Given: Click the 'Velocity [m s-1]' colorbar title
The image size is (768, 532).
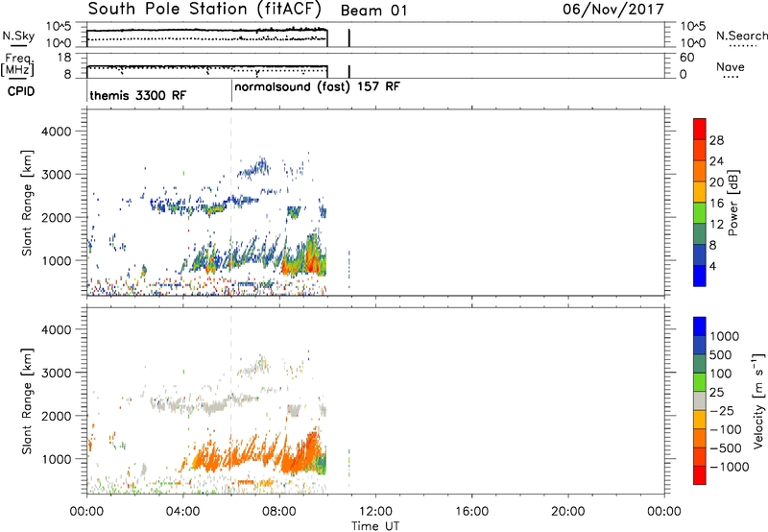Looking at the screenshot, I should pyautogui.click(x=758, y=400).
